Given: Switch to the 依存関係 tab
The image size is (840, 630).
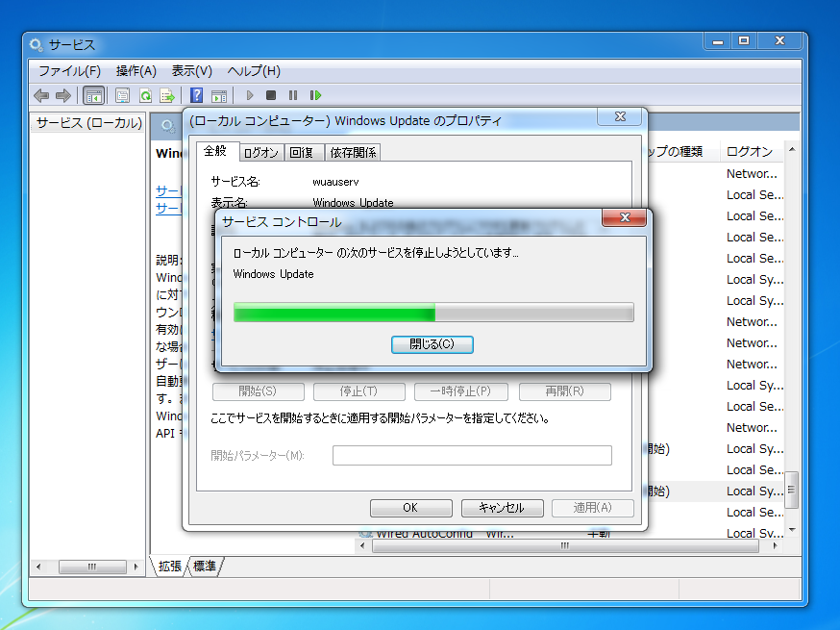Looking at the screenshot, I should tap(353, 153).
